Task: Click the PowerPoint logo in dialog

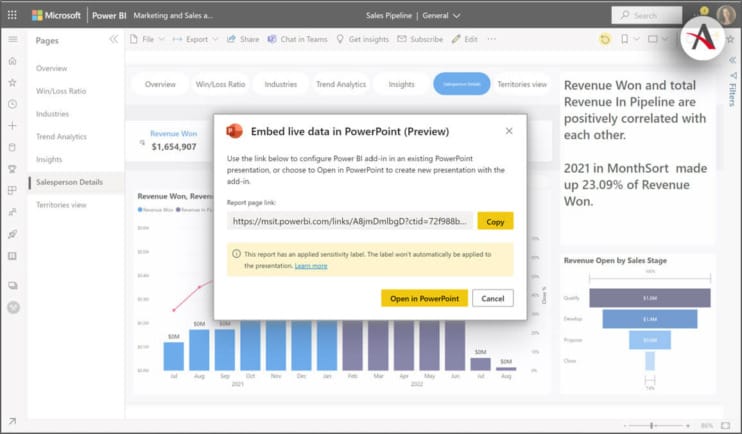Action: coord(235,131)
